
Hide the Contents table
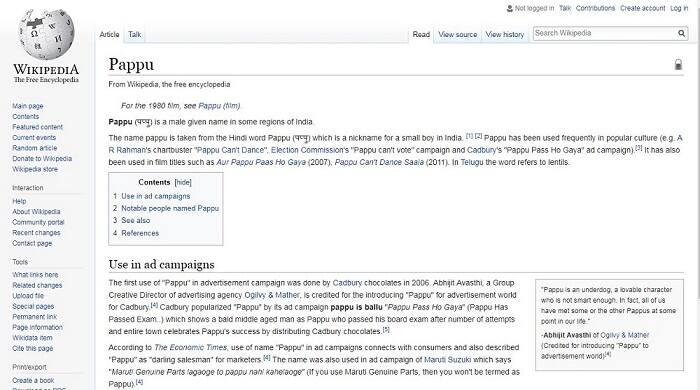183,182
